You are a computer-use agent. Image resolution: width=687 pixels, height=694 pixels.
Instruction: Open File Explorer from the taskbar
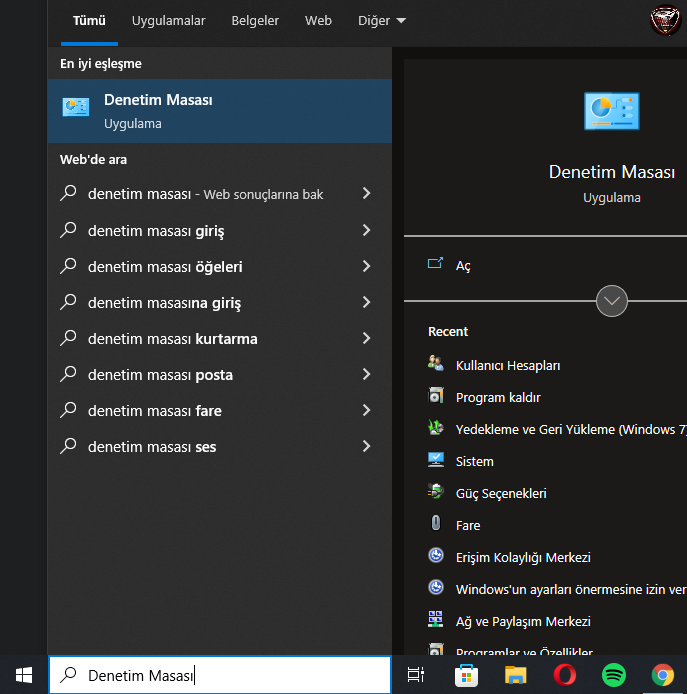click(x=515, y=676)
